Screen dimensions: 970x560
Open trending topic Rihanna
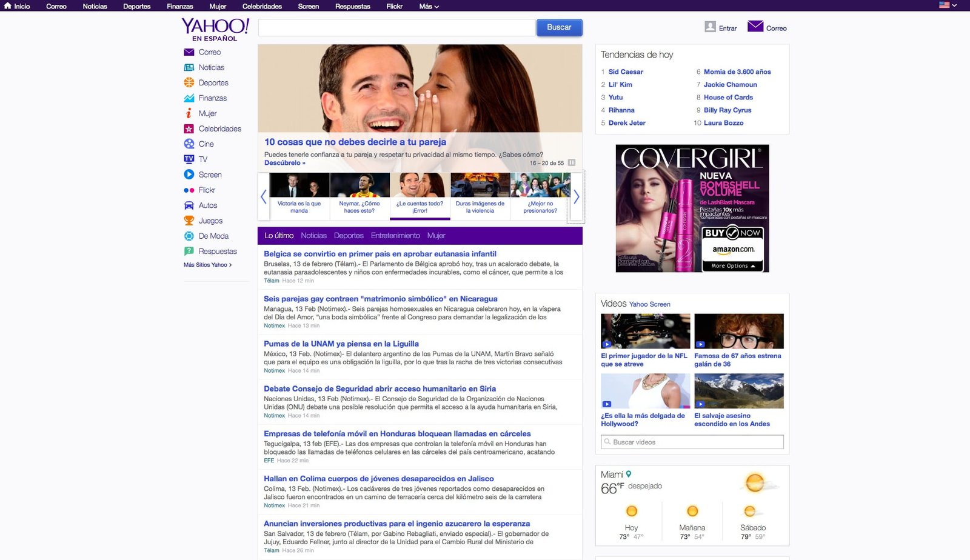point(621,110)
